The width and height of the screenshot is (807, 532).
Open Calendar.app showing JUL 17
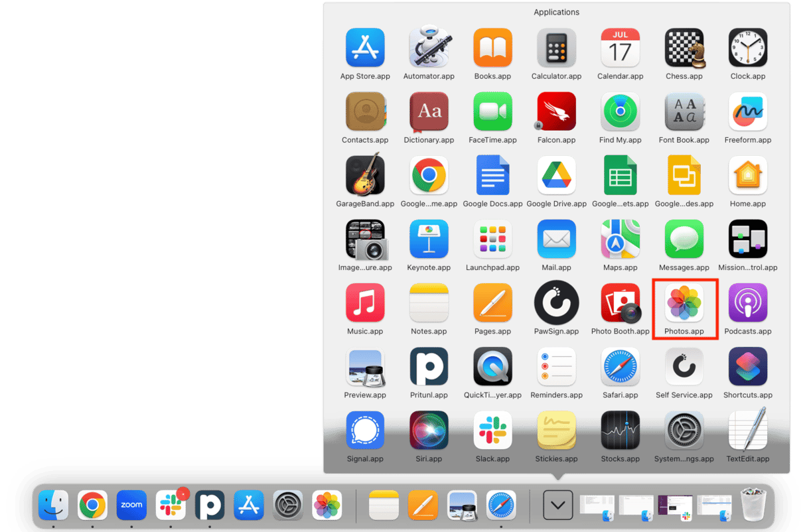tap(620, 48)
